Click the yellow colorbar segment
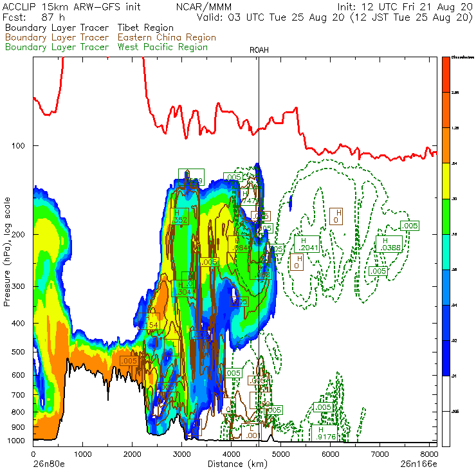The width and height of the screenshot is (476, 476). (x=446, y=181)
